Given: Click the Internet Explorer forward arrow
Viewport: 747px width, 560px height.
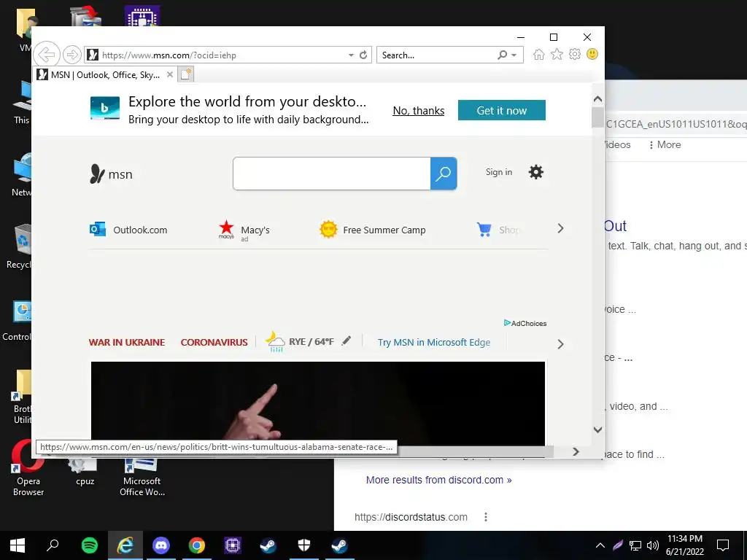Looking at the screenshot, I should (x=72, y=55).
